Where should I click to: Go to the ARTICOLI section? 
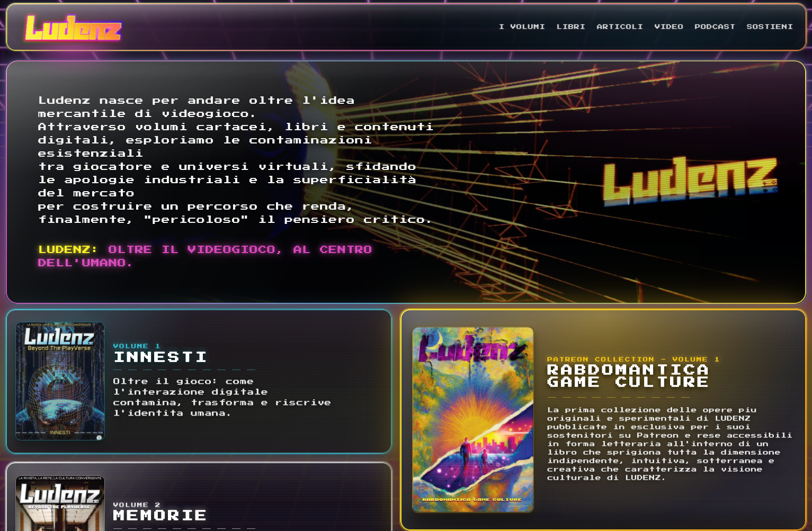point(619,26)
